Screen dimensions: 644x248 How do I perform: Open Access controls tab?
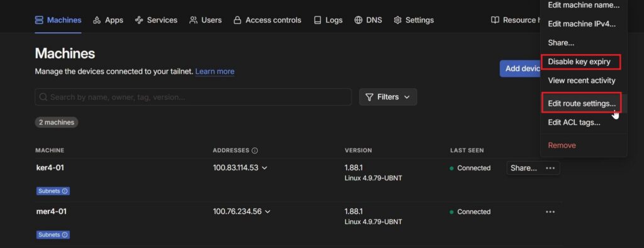267,20
